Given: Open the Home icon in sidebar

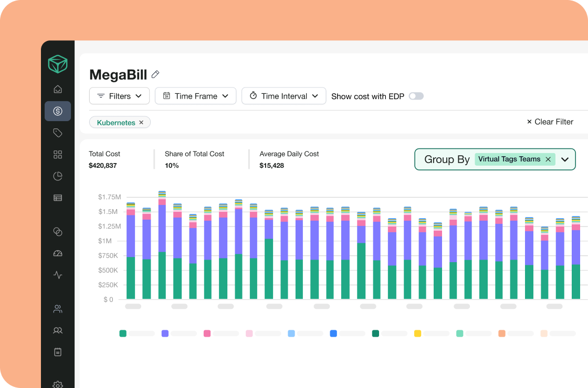Looking at the screenshot, I should (x=58, y=89).
